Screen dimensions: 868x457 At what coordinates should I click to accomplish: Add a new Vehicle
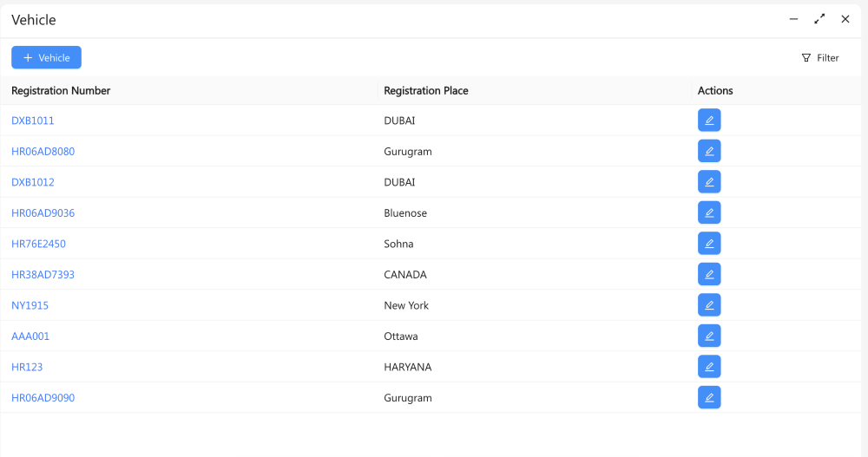tap(46, 57)
